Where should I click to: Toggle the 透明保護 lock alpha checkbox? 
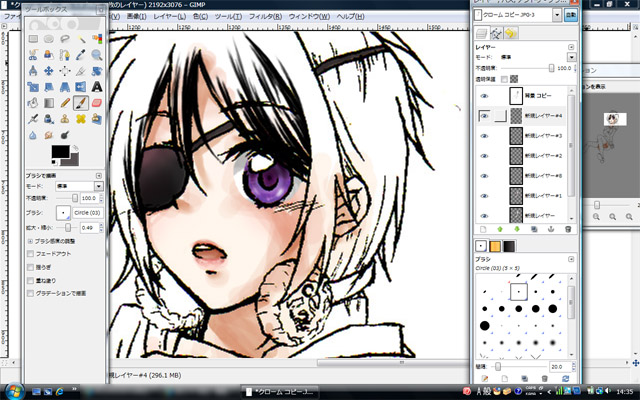click(x=504, y=79)
